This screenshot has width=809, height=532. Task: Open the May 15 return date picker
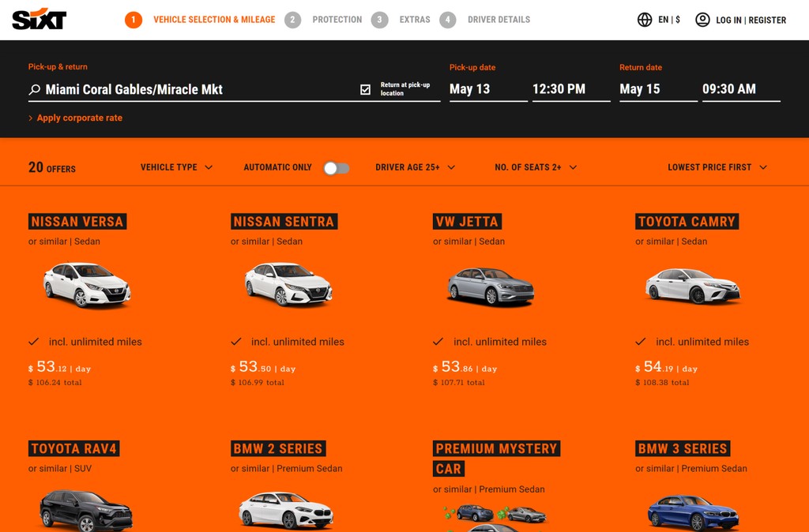pos(658,89)
